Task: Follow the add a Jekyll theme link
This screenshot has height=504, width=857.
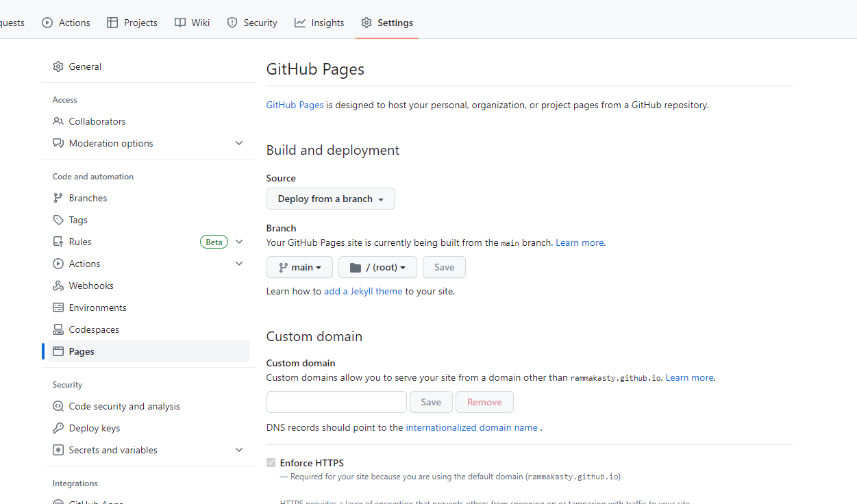Action: [363, 291]
